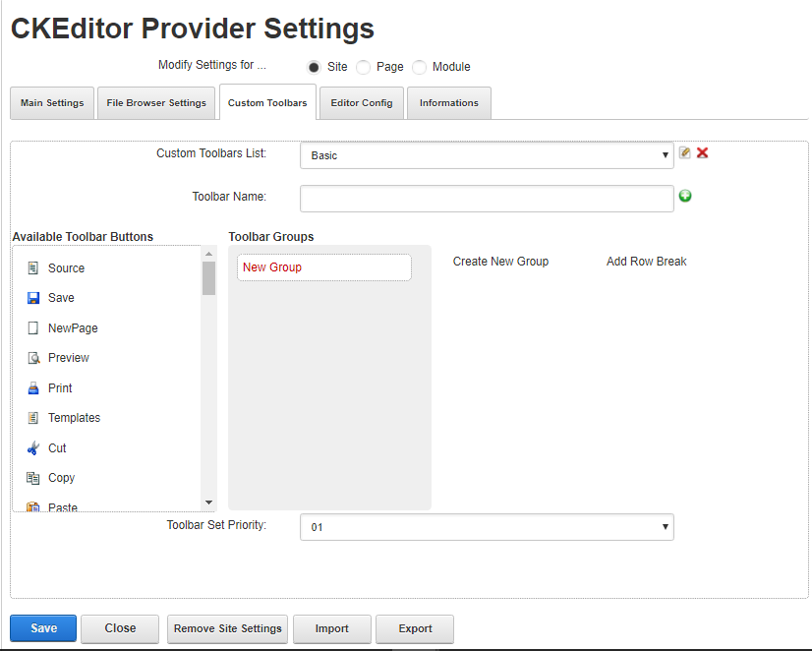Click the buttons list scroll down arrow
Viewport: 812px width, 651px height.
208,503
